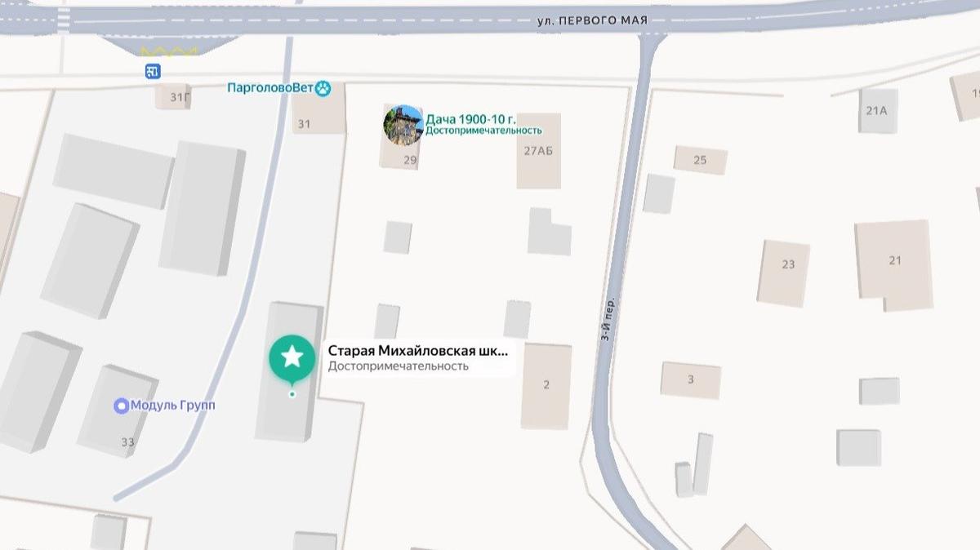Click building number 2
Viewport: 980px width, 550px height.
pos(546,385)
